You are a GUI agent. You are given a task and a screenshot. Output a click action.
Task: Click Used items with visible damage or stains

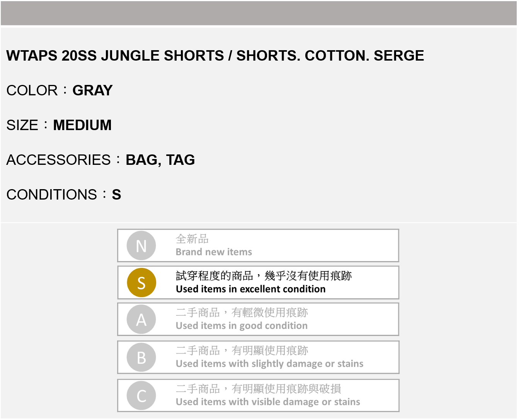[x=268, y=402]
